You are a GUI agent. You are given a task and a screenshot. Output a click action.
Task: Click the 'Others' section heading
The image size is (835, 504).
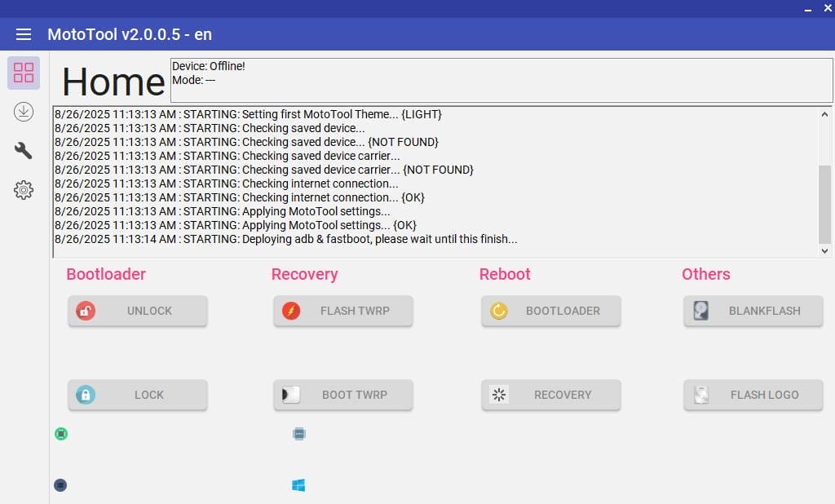pos(706,274)
